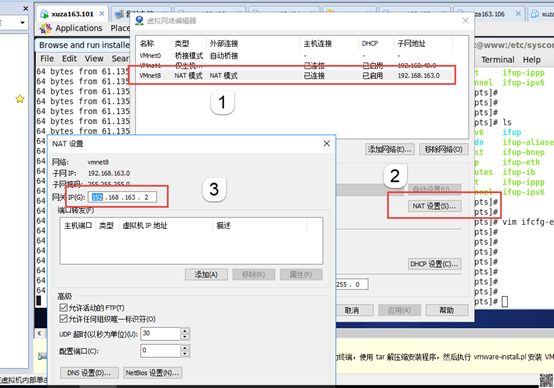The image size is (554, 388).
Task: Close the left sidebar panel
Action: tap(25, 8)
